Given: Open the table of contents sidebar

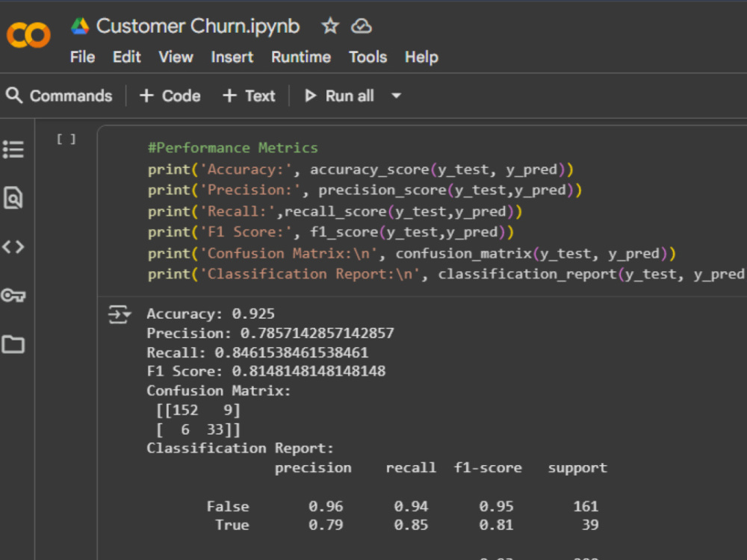Looking at the screenshot, I should [13, 149].
